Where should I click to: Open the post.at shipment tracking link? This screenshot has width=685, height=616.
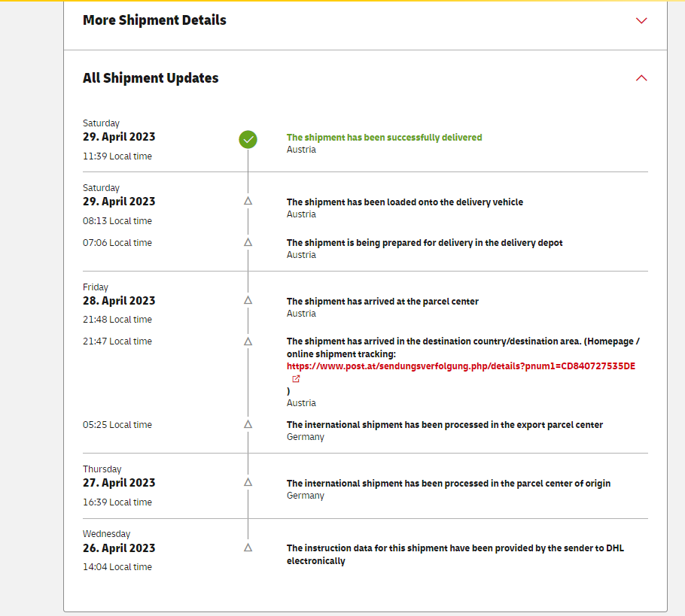(461, 366)
